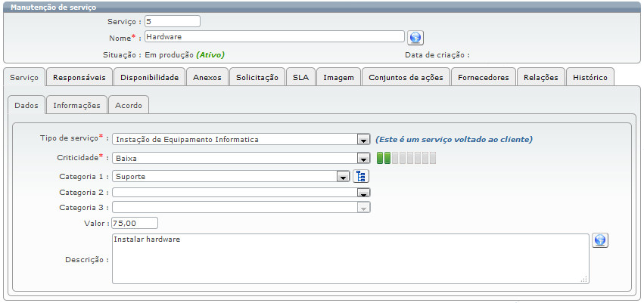
Task: Open the category tree icon next to Categoria 1
Action: (361, 176)
